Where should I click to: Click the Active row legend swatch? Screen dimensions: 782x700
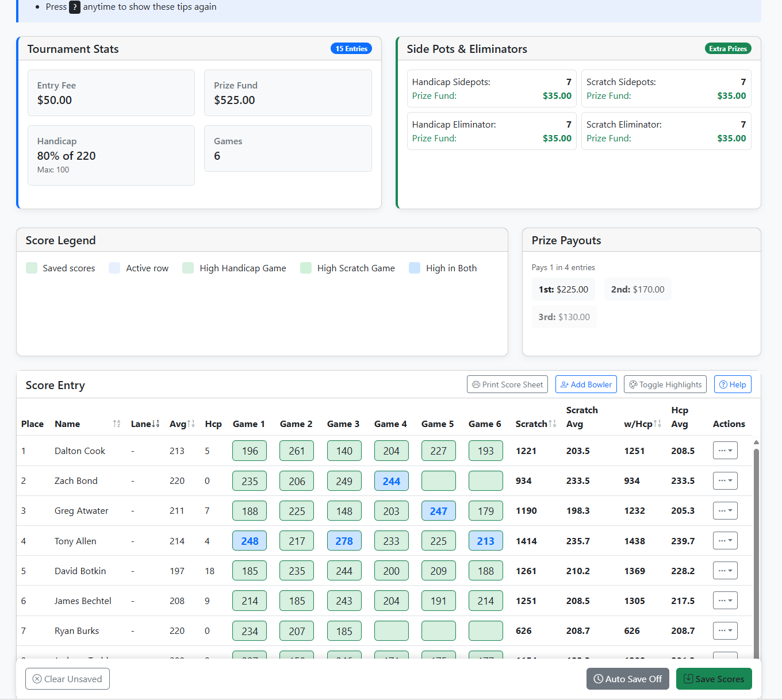pyautogui.click(x=114, y=268)
